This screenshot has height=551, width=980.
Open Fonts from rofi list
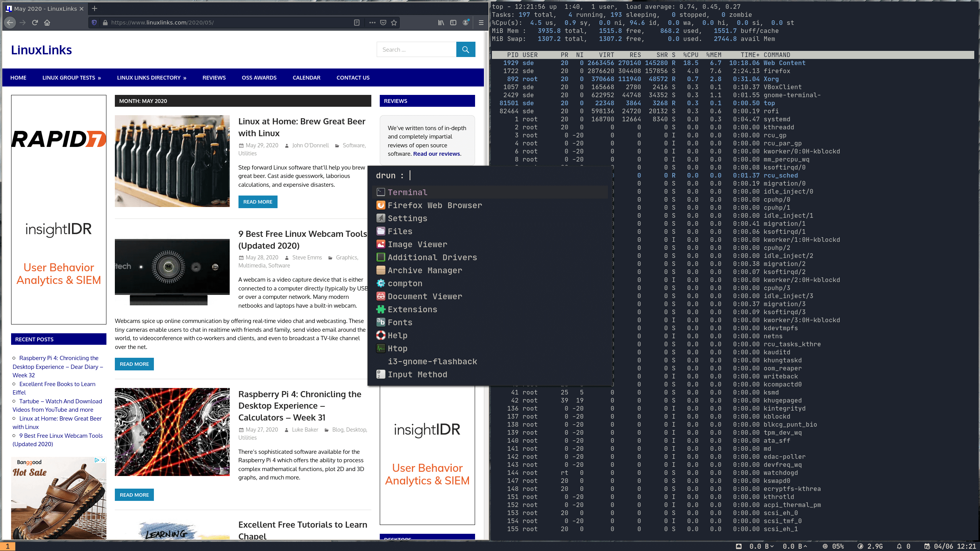tap(490, 322)
